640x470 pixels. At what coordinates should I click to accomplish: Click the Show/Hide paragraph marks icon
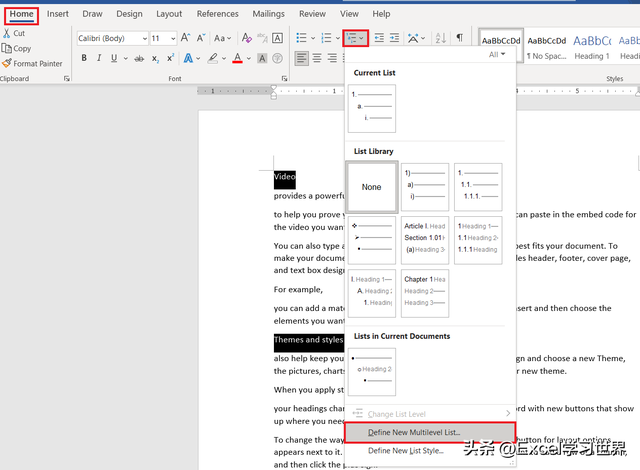click(x=460, y=38)
